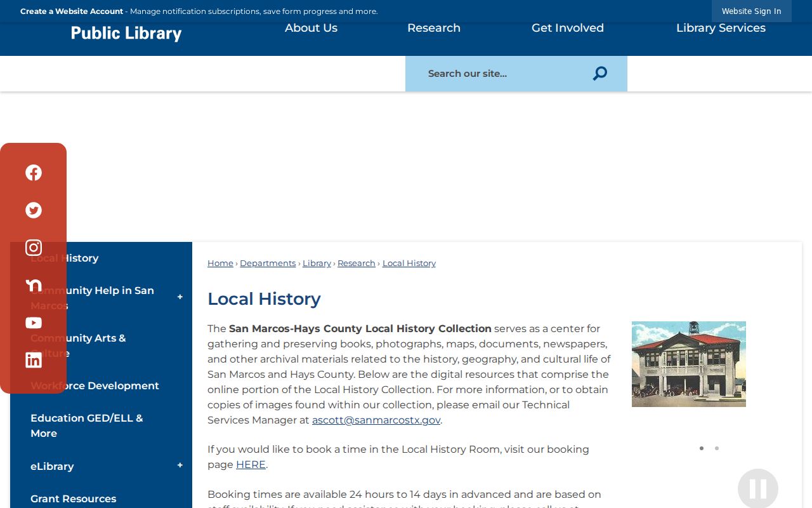Open the About Us menu
Viewport: 812px width, 508px height.
[311, 28]
